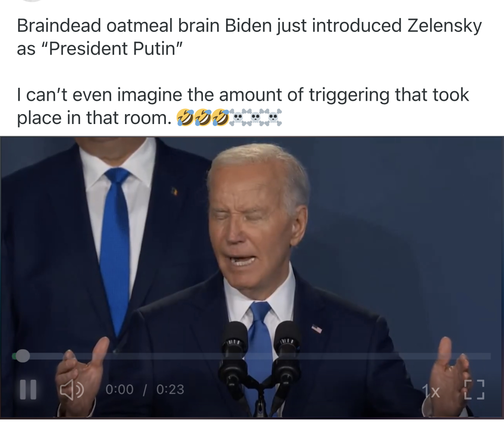Pause the video with the pause button
Image resolution: width=504 pixels, height=422 pixels.
tap(28, 390)
